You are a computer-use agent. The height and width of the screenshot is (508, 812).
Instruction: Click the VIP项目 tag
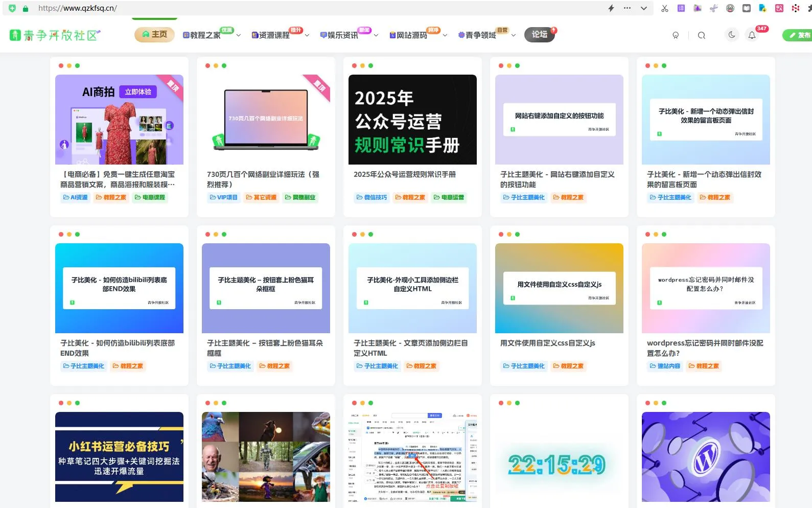click(x=223, y=197)
